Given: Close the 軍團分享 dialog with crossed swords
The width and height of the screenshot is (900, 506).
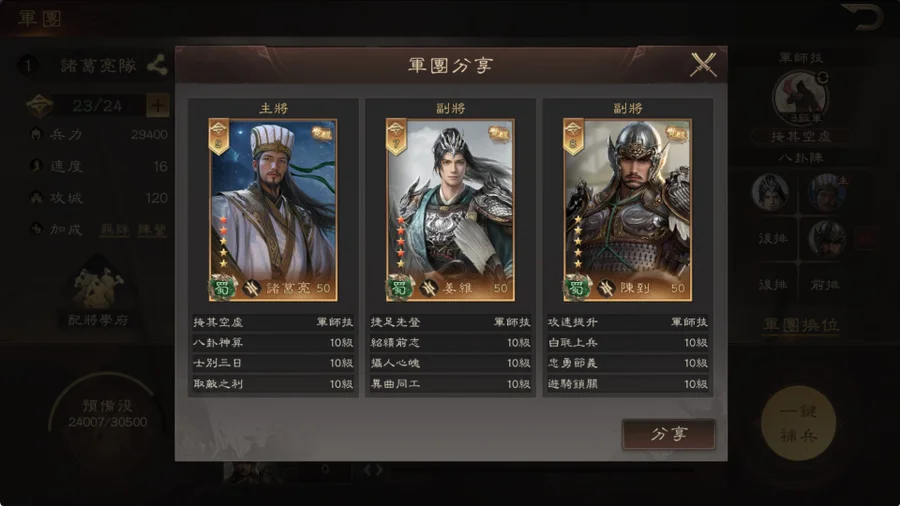Looking at the screenshot, I should pos(703,65).
